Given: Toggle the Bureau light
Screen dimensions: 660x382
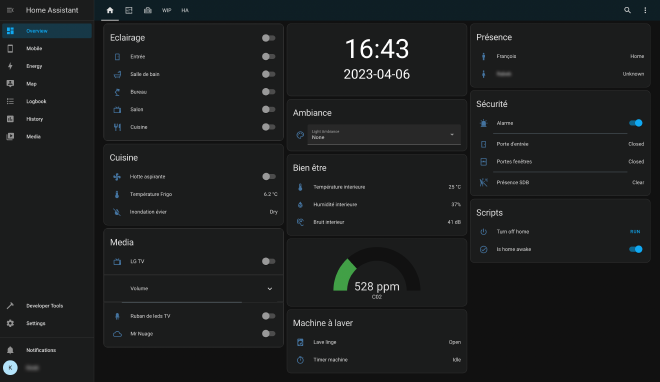Looking at the screenshot, I should point(269,92).
